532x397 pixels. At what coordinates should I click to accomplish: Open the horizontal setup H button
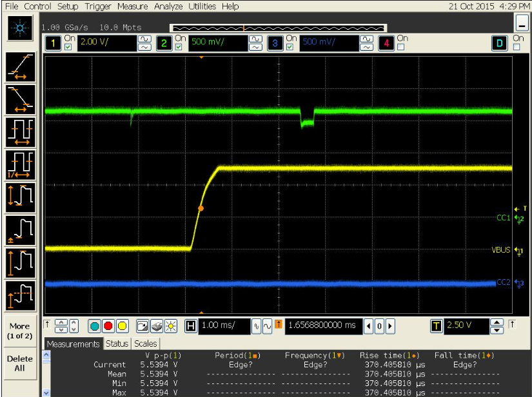pyautogui.click(x=191, y=326)
